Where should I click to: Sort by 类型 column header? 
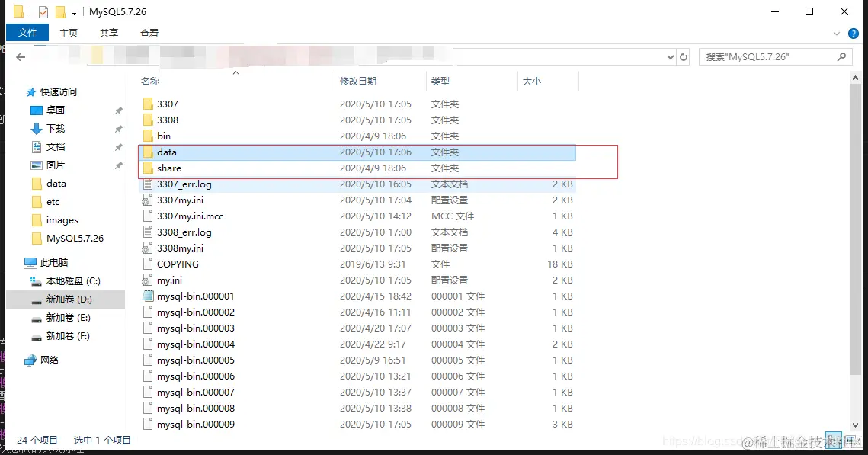coord(440,82)
